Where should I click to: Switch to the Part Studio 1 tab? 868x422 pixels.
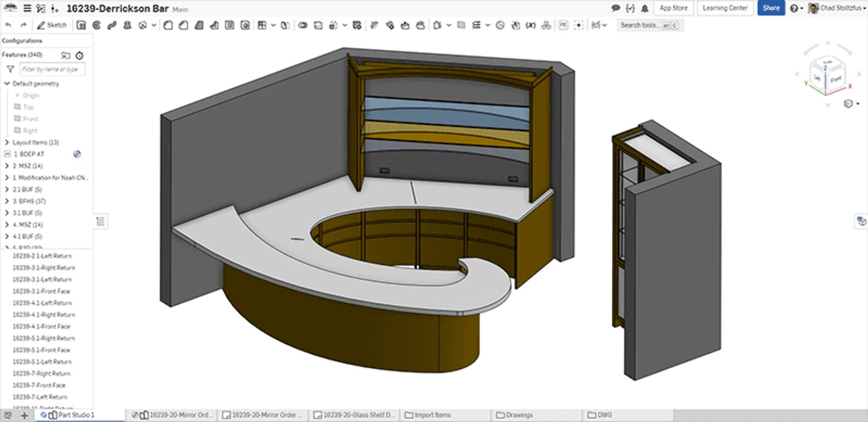75,415
